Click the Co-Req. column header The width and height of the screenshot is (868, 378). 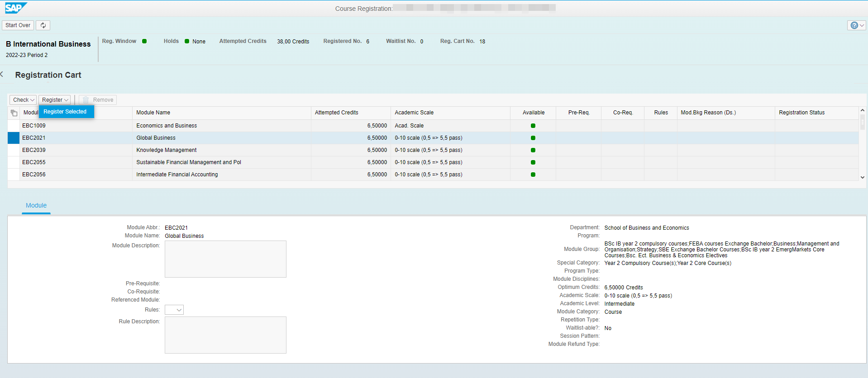click(x=623, y=113)
